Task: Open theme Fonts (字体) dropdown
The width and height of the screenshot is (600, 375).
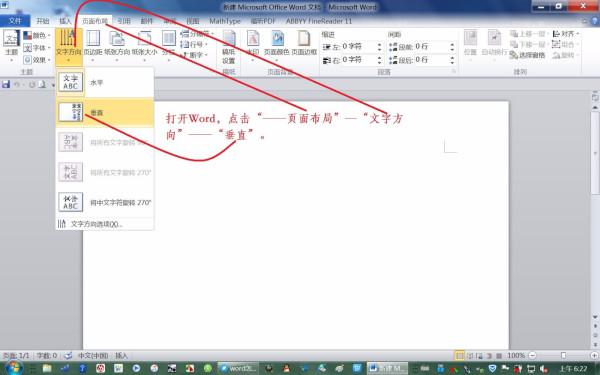Action: coord(37,48)
